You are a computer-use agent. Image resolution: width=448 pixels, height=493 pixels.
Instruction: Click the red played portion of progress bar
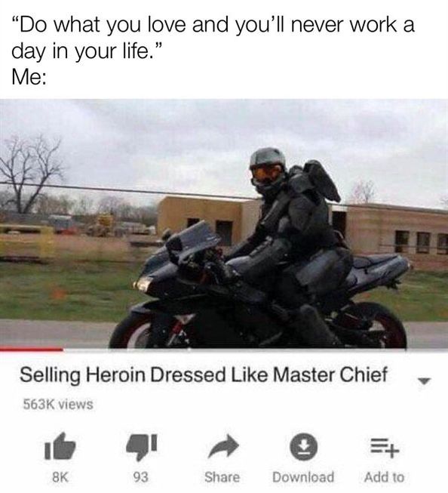pyautogui.click(x=32, y=350)
